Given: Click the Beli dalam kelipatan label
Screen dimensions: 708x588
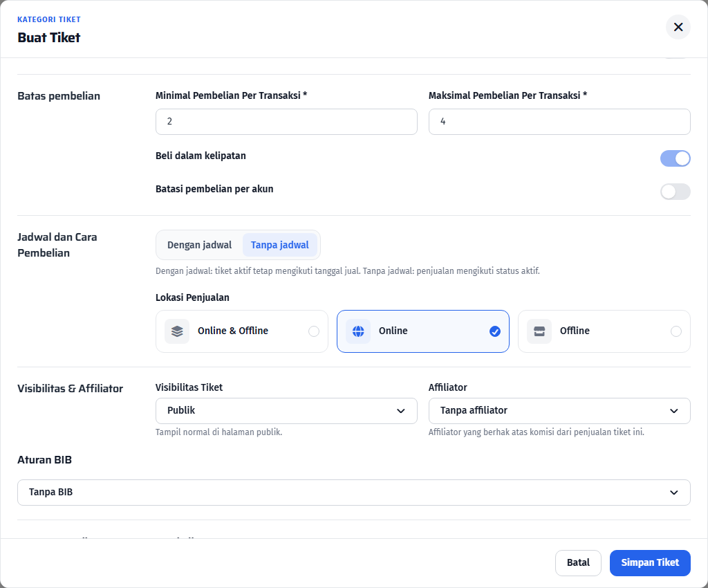Looking at the screenshot, I should click(x=201, y=156).
